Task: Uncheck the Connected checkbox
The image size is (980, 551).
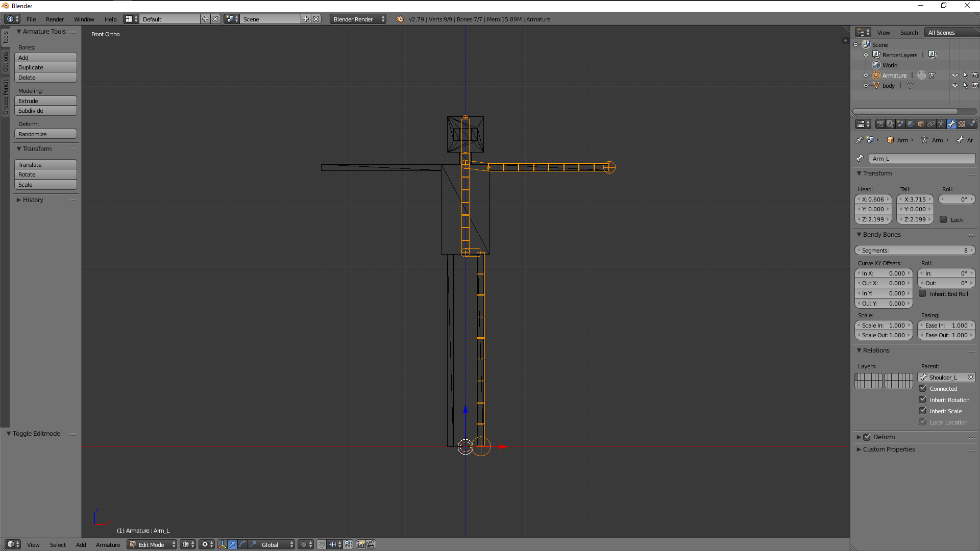Action: (x=923, y=388)
